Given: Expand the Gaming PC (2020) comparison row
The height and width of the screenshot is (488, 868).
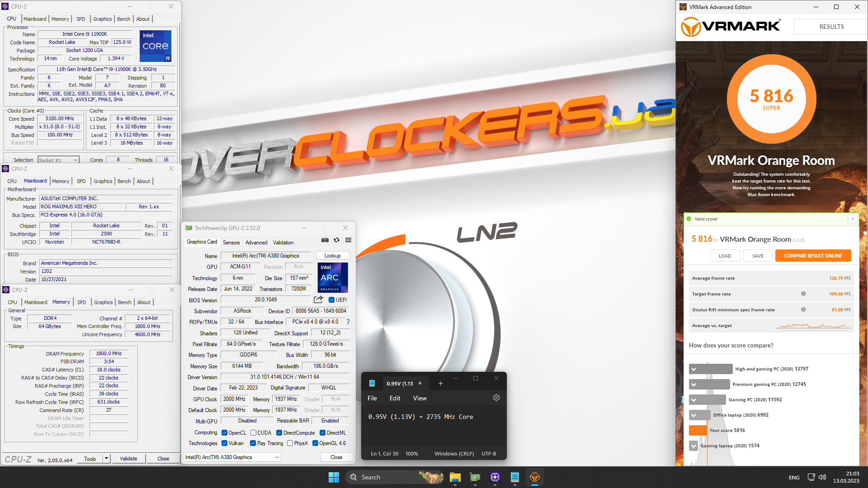Looking at the screenshot, I should coord(693,400).
